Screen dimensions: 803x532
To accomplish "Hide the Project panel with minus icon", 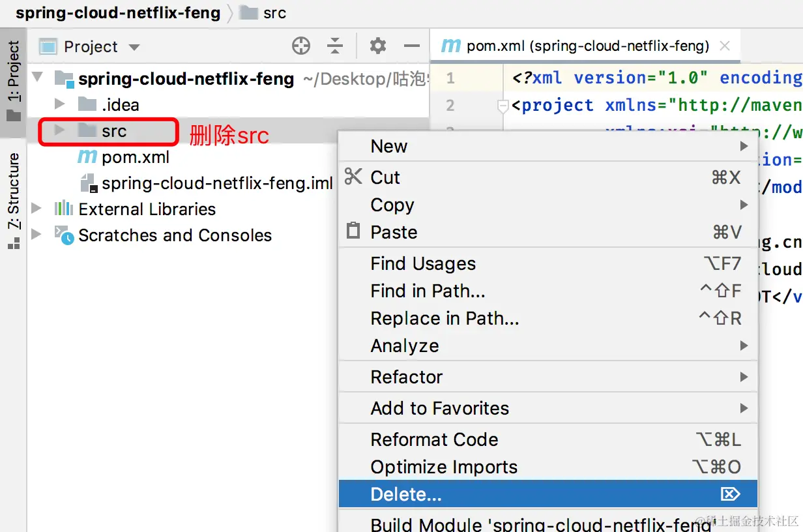I will pos(412,46).
